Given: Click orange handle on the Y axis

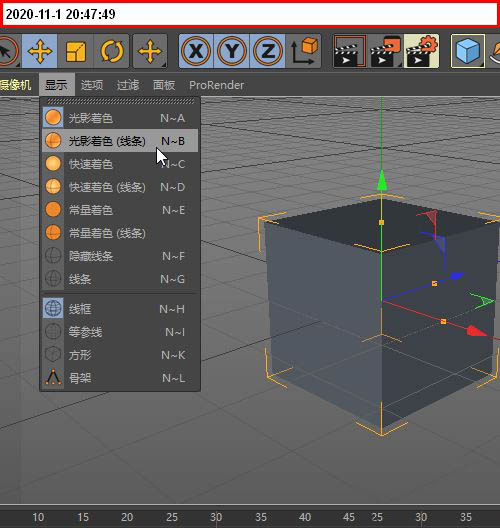Looking at the screenshot, I should (381, 222).
